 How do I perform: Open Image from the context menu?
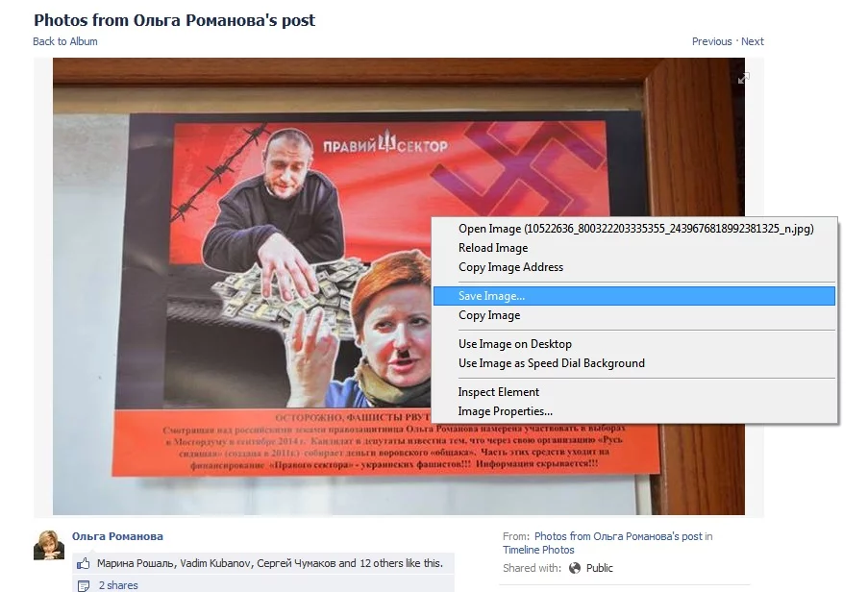point(633,229)
